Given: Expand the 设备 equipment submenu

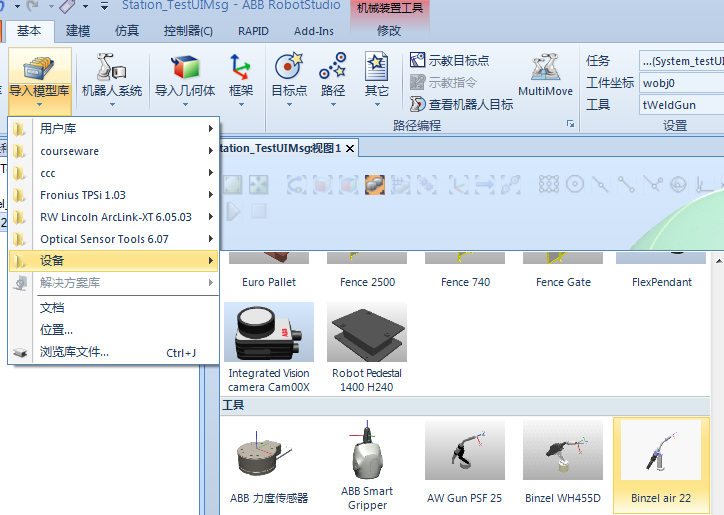Looking at the screenshot, I should 113,261.
